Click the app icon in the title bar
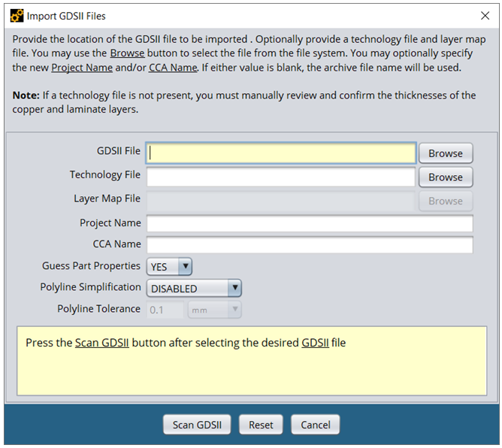 [16, 15]
